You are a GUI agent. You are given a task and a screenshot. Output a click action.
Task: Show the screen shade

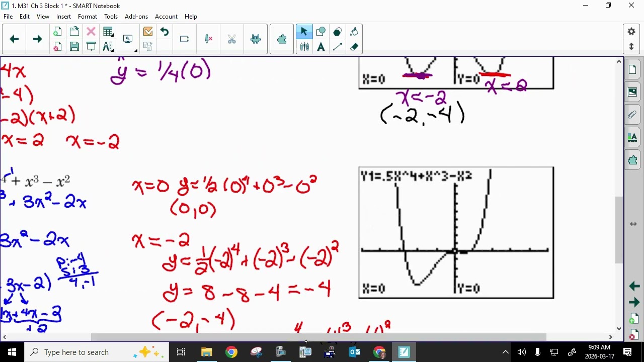pyautogui.click(x=91, y=47)
